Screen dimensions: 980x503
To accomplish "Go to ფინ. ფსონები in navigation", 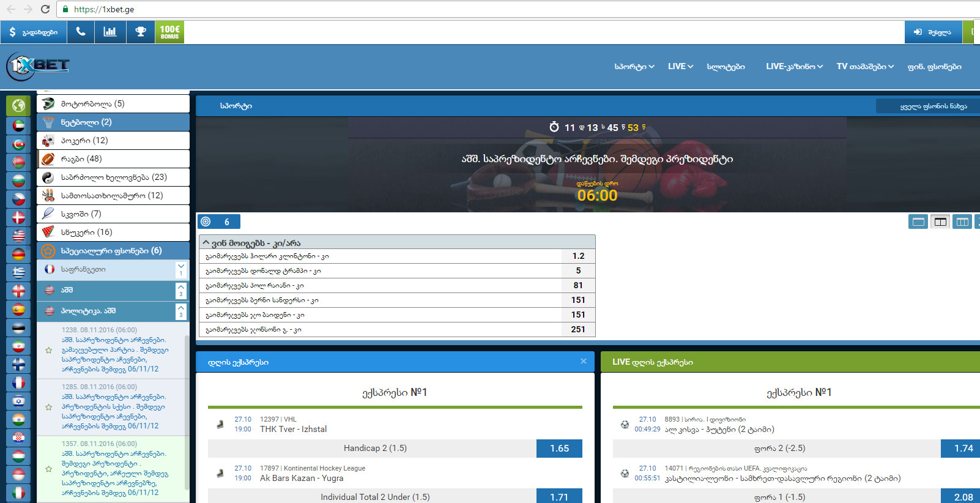I will click(x=934, y=67).
